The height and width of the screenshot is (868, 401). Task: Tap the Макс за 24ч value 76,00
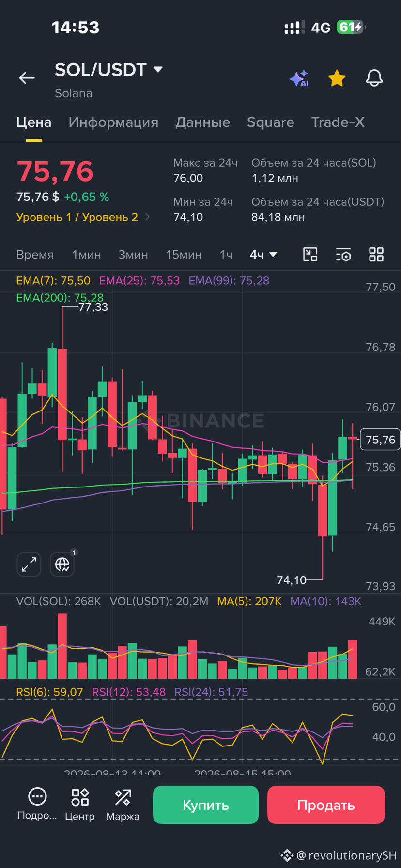(x=188, y=178)
